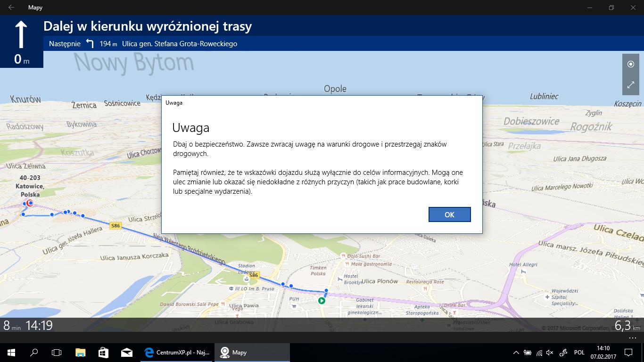
Task: Select the Mapy taskbar button
Action: [x=252, y=352]
